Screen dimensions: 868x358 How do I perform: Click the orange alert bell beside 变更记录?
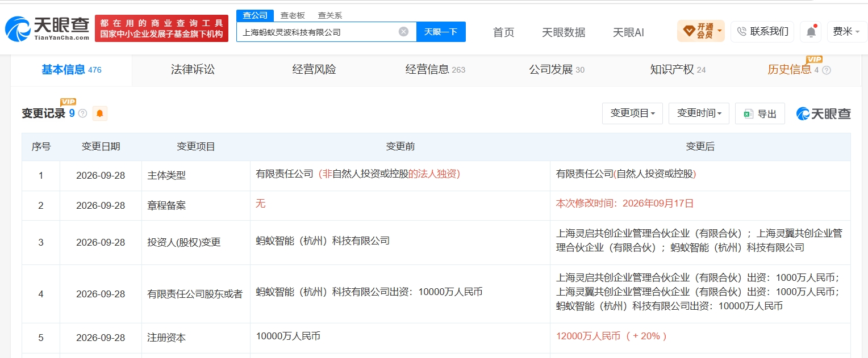100,113
